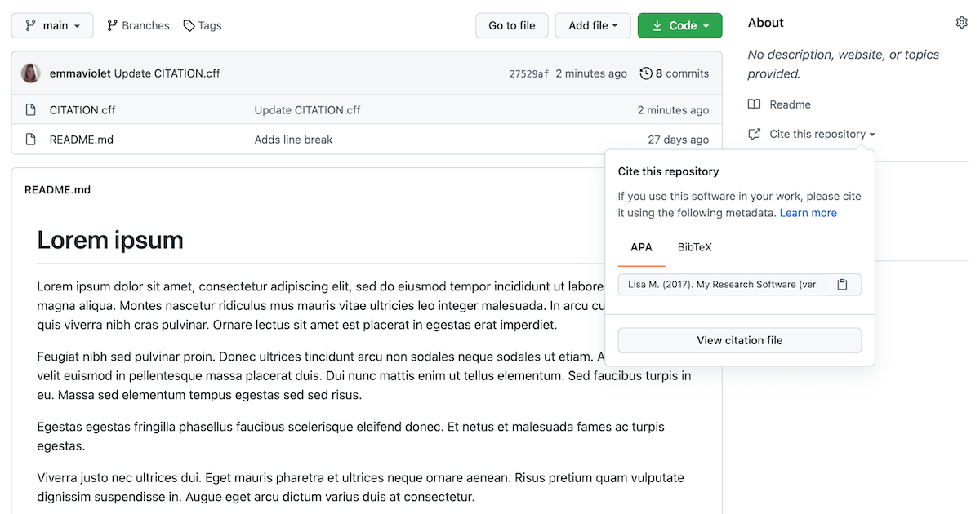This screenshot has height=514, width=980.
Task: Switch to the BibTeX citation tab
Action: pos(694,247)
